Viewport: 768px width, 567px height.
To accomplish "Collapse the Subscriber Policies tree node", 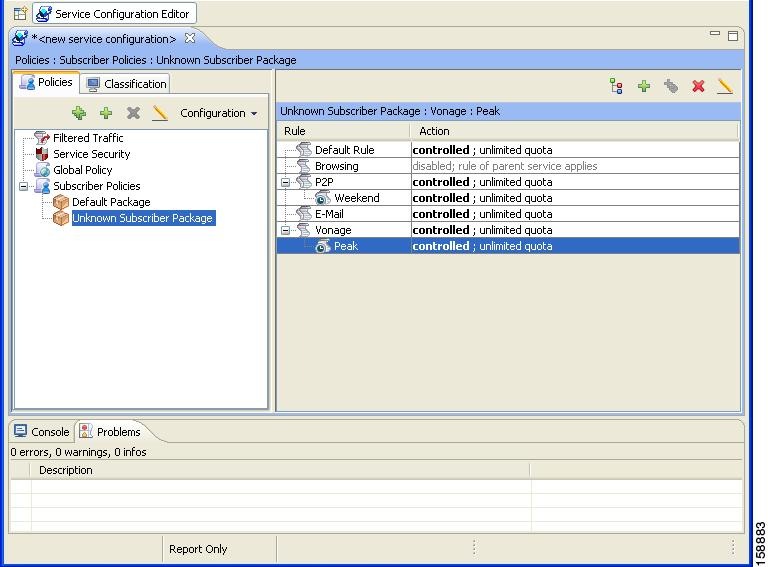I will [25, 186].
